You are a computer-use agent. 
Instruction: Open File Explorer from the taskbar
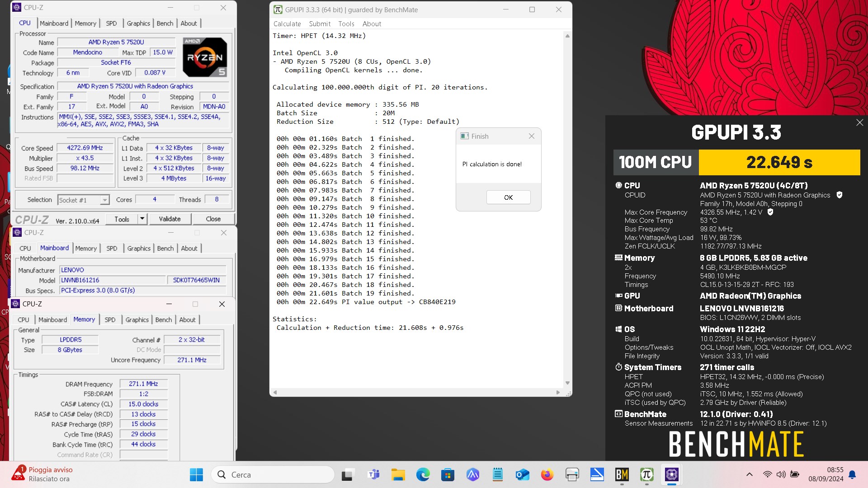click(x=398, y=475)
